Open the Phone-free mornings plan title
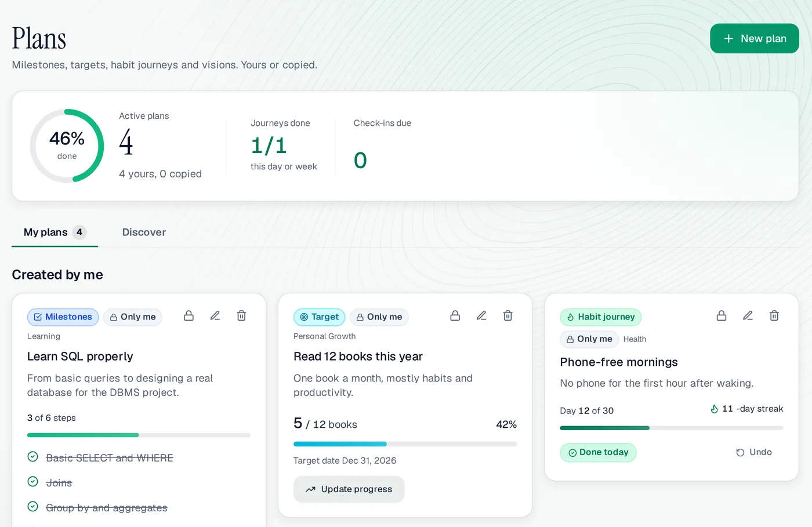Image resolution: width=812 pixels, height=527 pixels. click(619, 362)
